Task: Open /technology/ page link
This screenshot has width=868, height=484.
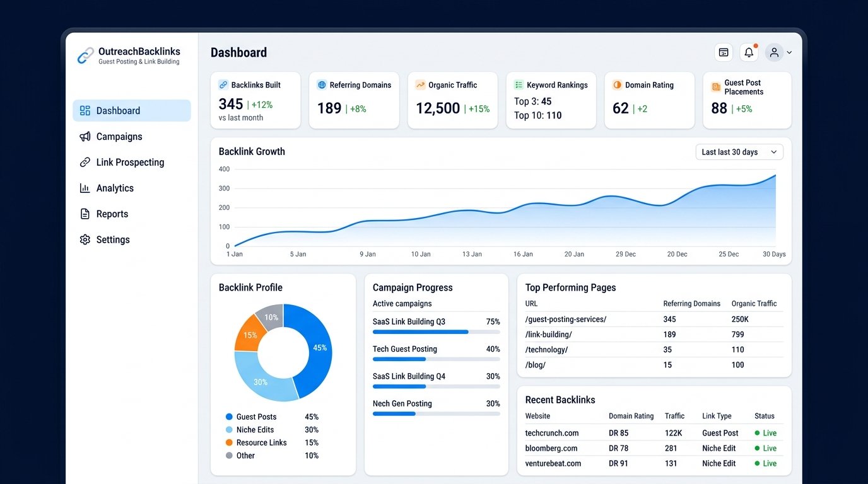Action: [x=546, y=350]
